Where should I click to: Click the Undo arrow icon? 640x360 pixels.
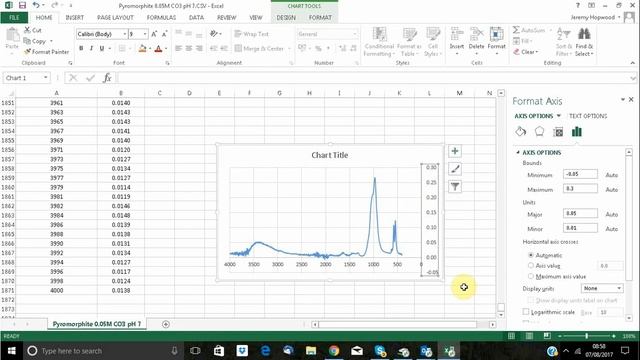(36, 5)
